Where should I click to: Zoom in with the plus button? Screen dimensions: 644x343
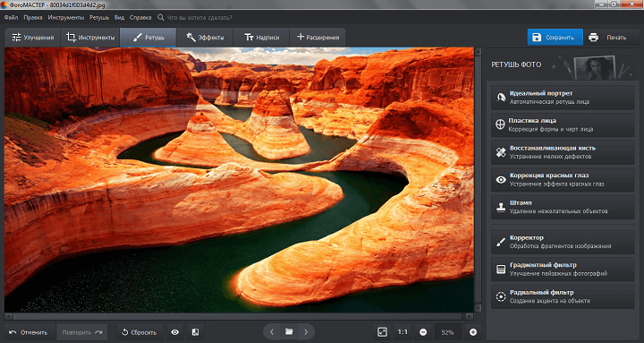[473, 332]
